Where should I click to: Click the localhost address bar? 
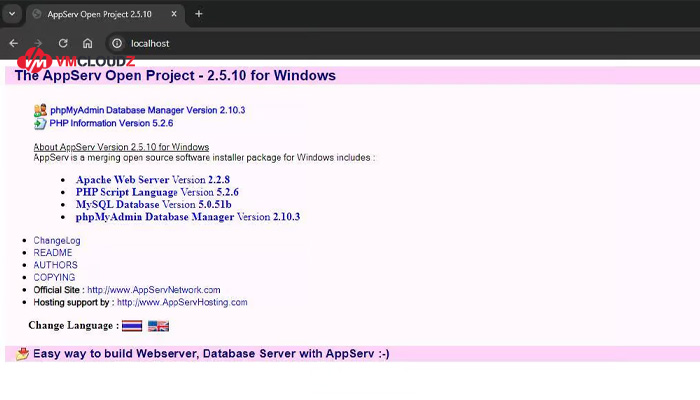pos(402,43)
